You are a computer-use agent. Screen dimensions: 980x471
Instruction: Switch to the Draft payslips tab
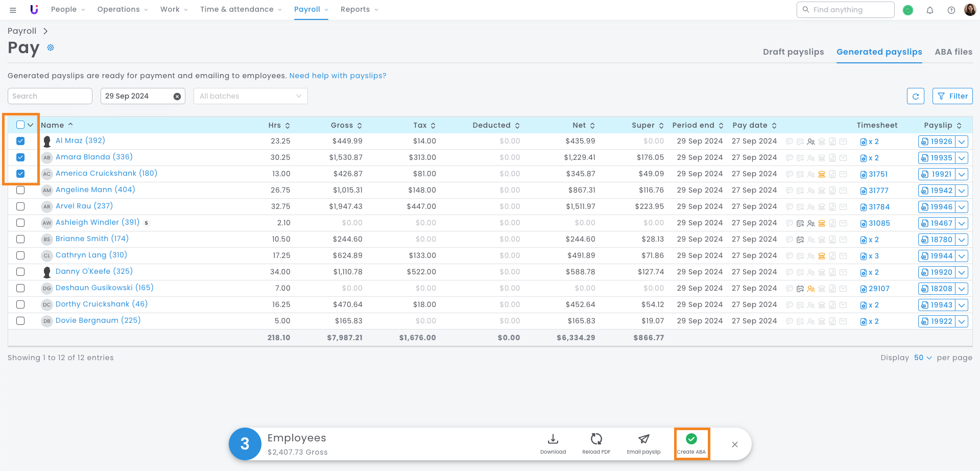coord(793,52)
